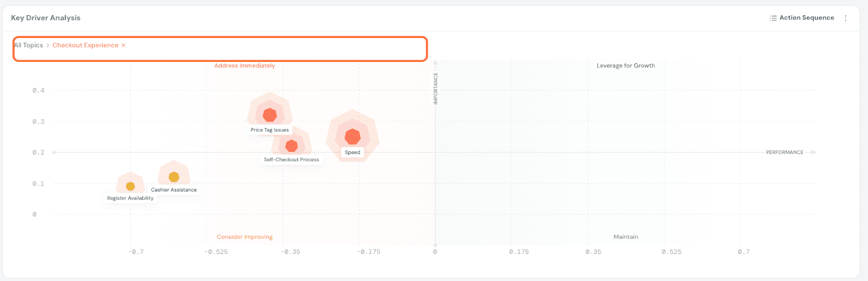Select the Speed heptagon data point
The height and width of the screenshot is (281, 868).
tap(353, 137)
